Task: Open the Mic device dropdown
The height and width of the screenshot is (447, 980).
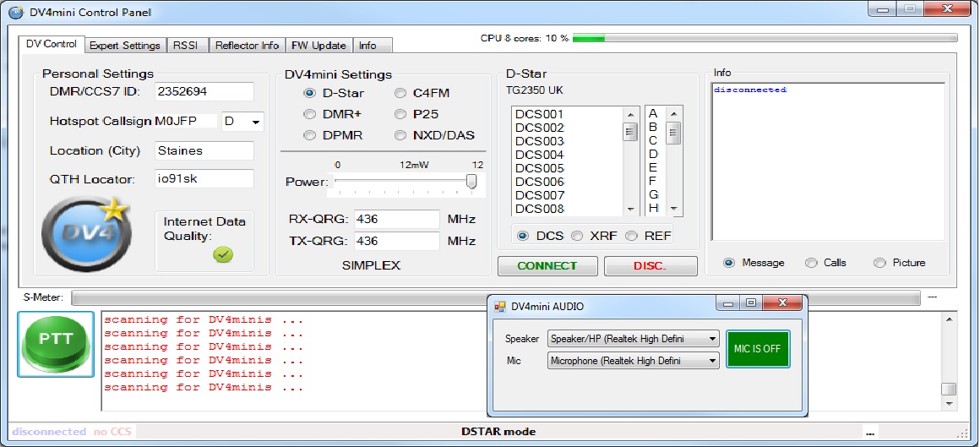Action: [x=712, y=361]
